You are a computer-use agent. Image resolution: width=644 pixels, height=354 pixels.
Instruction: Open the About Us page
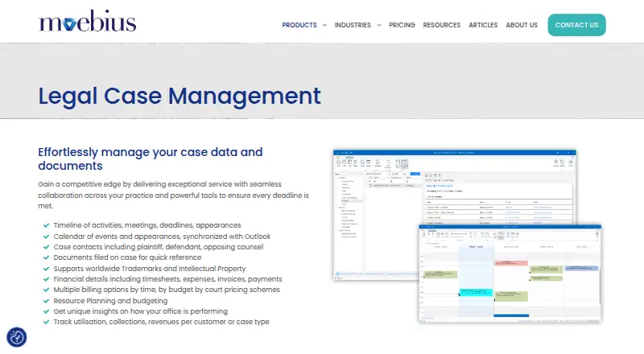[x=522, y=25]
